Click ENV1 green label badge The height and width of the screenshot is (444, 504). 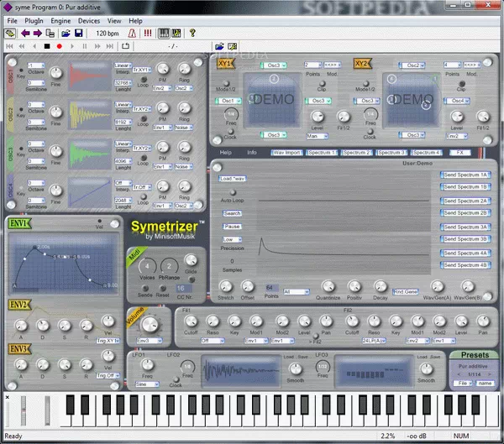click(19, 223)
